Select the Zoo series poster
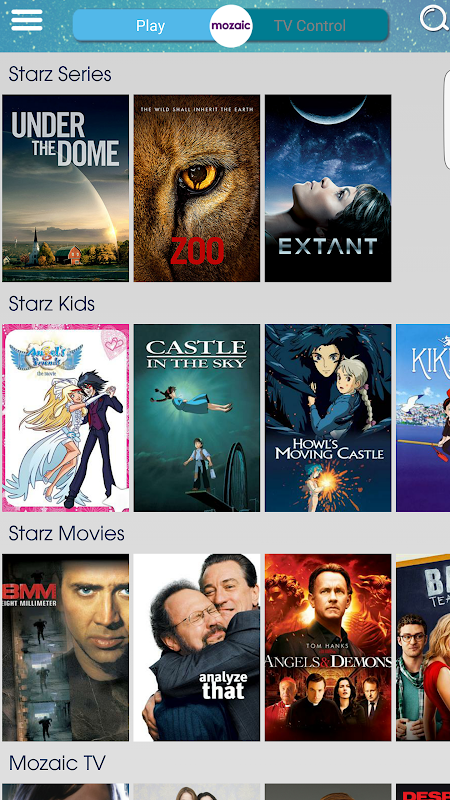The height and width of the screenshot is (800, 450). [x=197, y=188]
